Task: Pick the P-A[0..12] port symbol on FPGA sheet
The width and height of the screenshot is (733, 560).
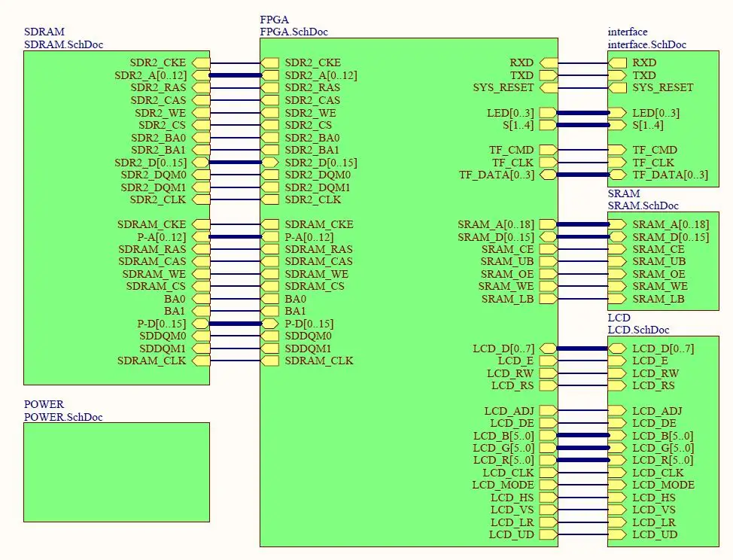Action: tap(269, 237)
